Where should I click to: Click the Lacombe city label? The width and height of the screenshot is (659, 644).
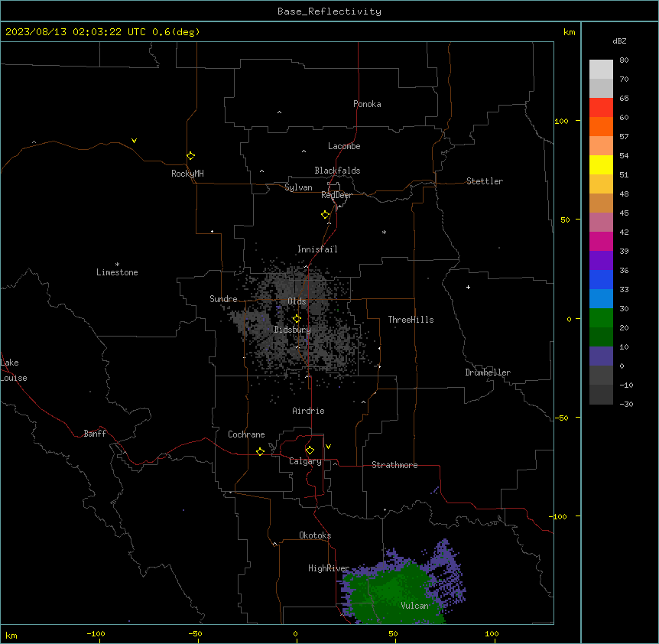344,146
